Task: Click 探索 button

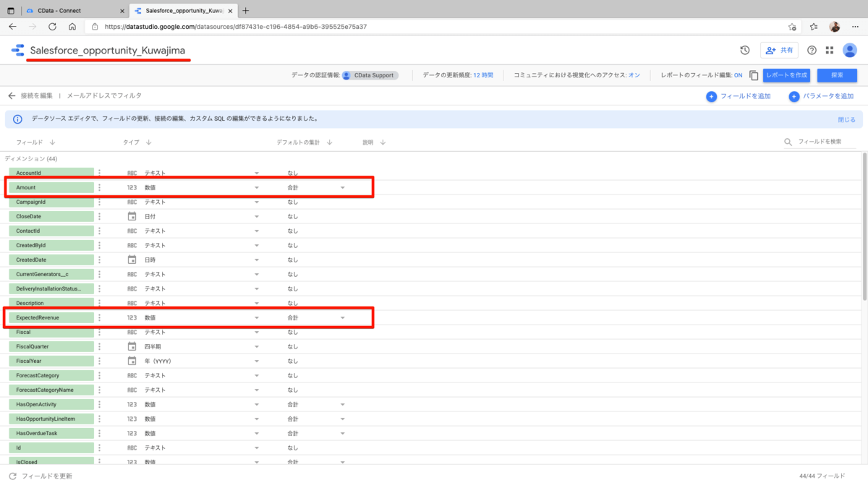Action: [x=837, y=75]
